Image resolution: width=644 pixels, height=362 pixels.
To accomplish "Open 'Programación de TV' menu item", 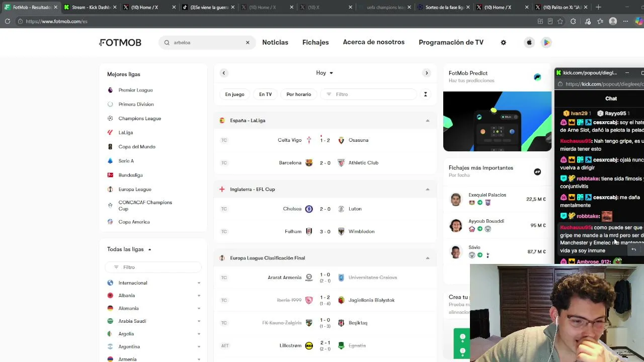I will (x=451, y=43).
